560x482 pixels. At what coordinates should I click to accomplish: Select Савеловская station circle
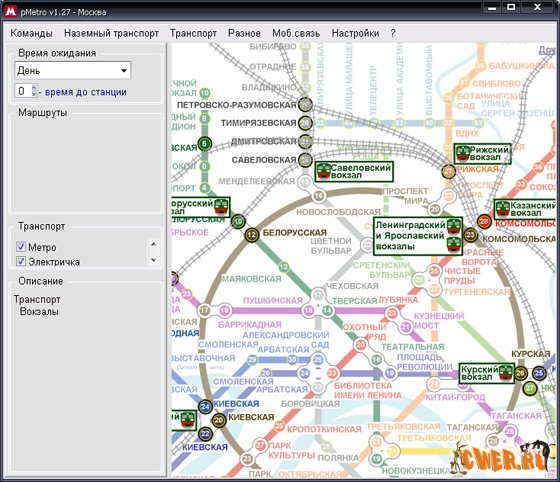[x=305, y=160]
